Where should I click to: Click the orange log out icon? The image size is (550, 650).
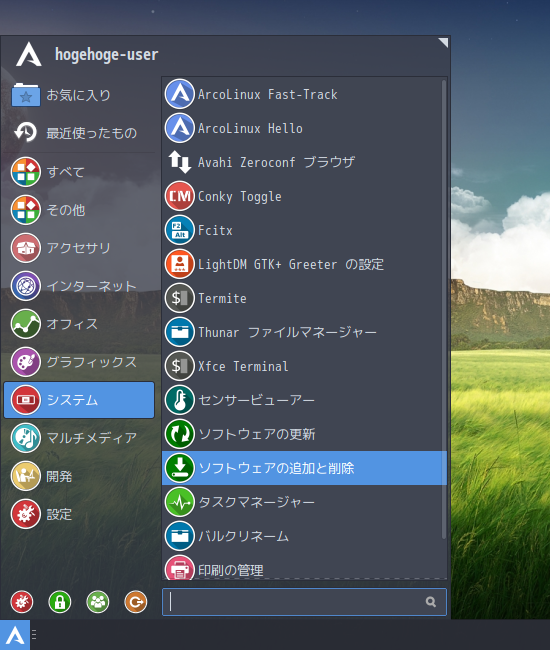point(136,601)
